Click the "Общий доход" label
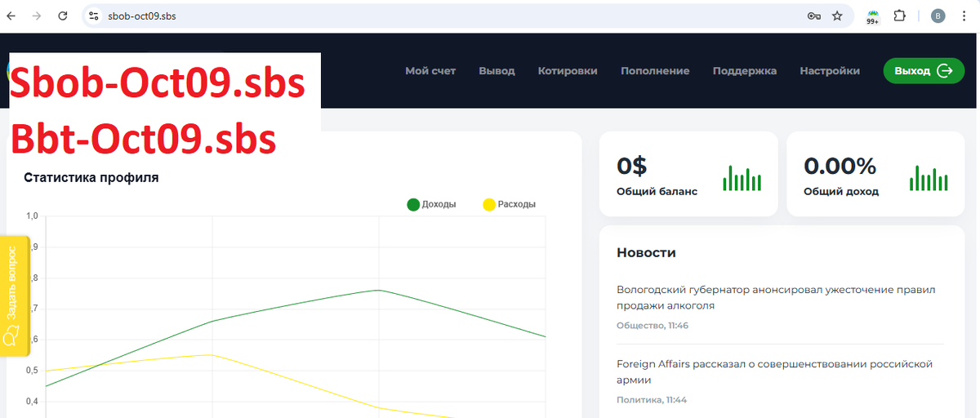The image size is (980, 418). tap(841, 191)
